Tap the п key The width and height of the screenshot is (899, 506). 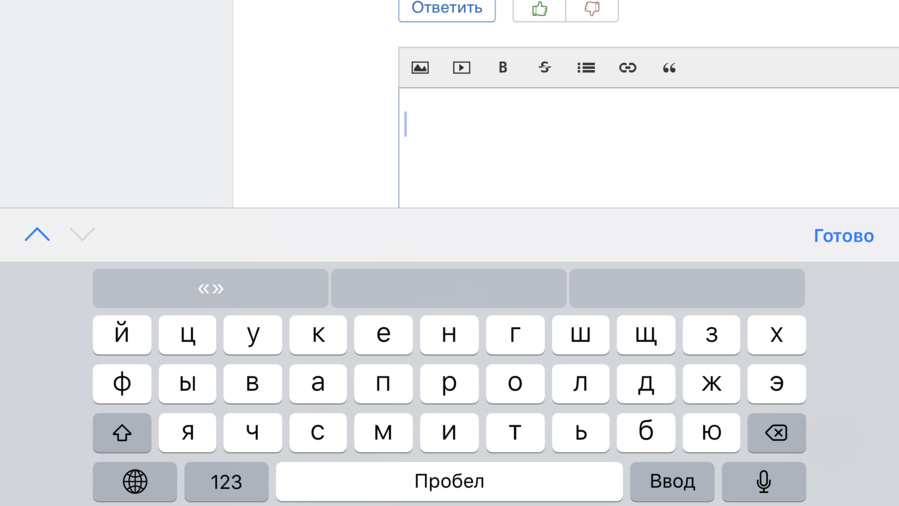coord(384,383)
